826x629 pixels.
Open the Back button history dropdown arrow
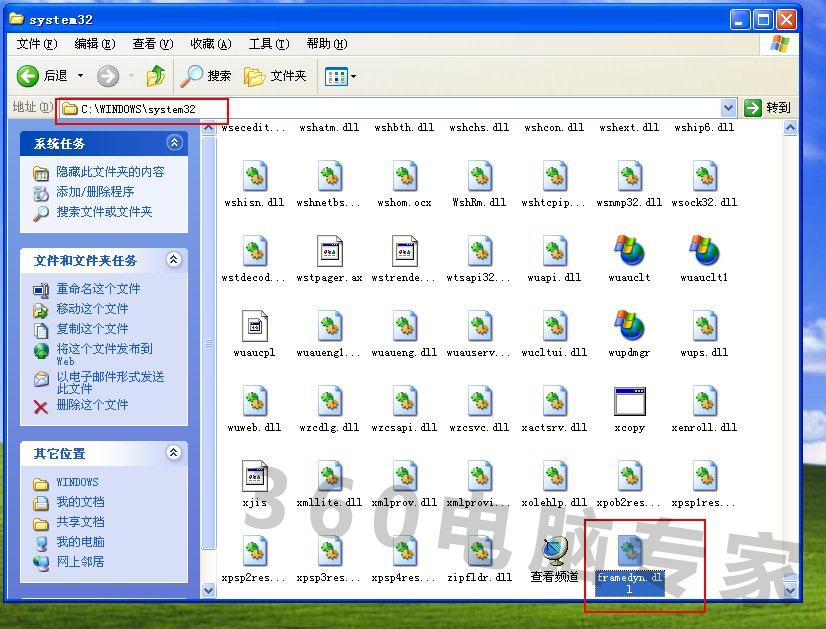(x=81, y=76)
